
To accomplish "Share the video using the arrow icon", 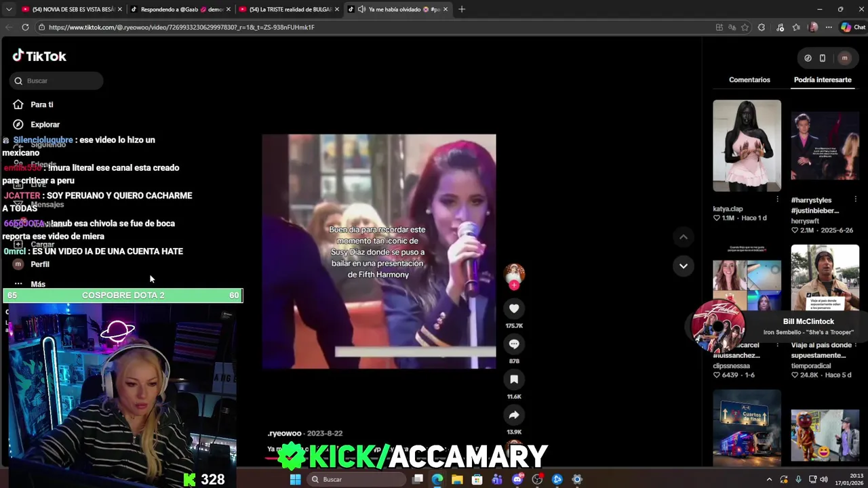I will click(514, 415).
